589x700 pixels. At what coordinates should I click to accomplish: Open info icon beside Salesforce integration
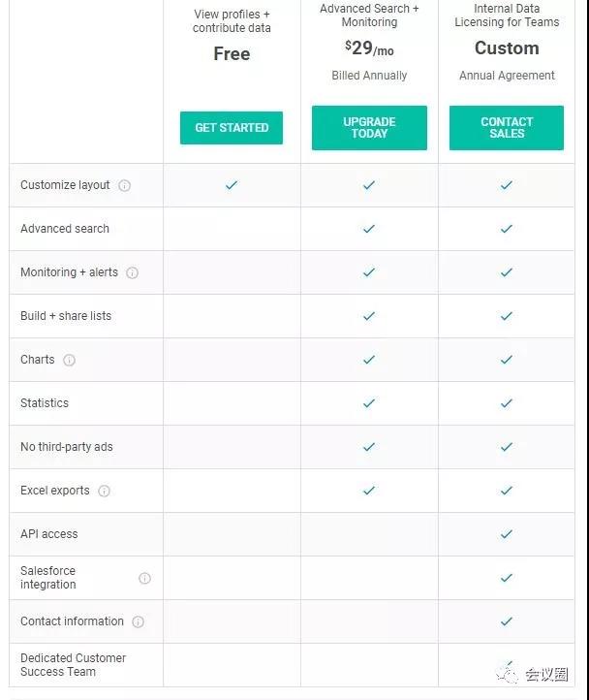[x=144, y=578]
